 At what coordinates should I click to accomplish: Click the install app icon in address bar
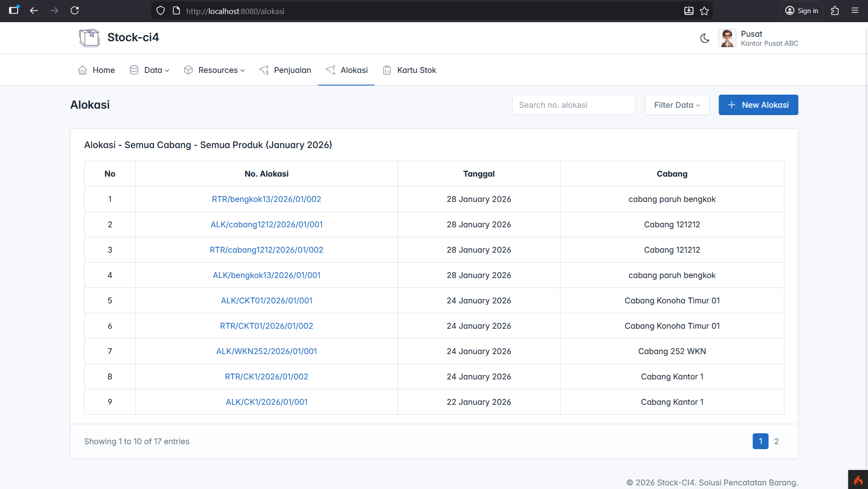[x=688, y=11]
